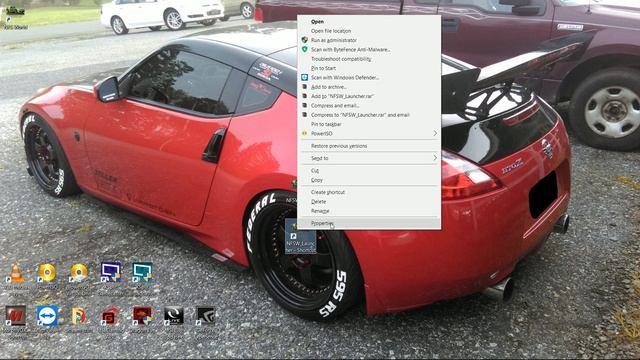640x360 pixels.
Task: Select the NFSW_Launcher shortcut on desktop
Action: pos(300,237)
